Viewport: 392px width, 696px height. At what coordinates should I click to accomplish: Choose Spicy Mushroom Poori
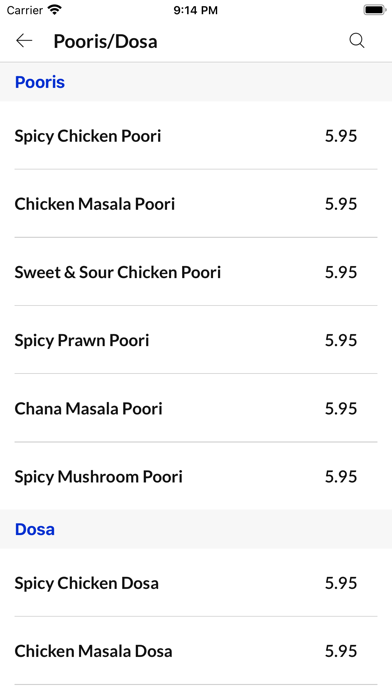[x=196, y=476]
